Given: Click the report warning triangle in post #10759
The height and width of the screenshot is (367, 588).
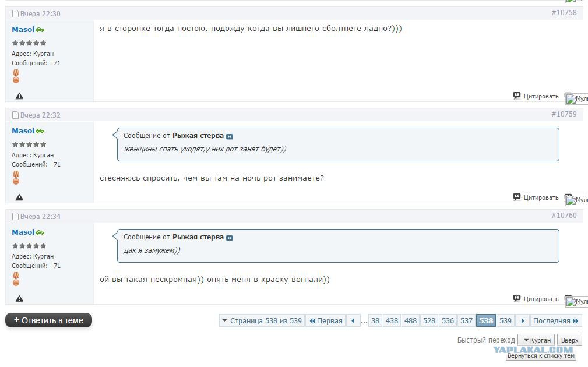Looking at the screenshot, I should (19, 197).
